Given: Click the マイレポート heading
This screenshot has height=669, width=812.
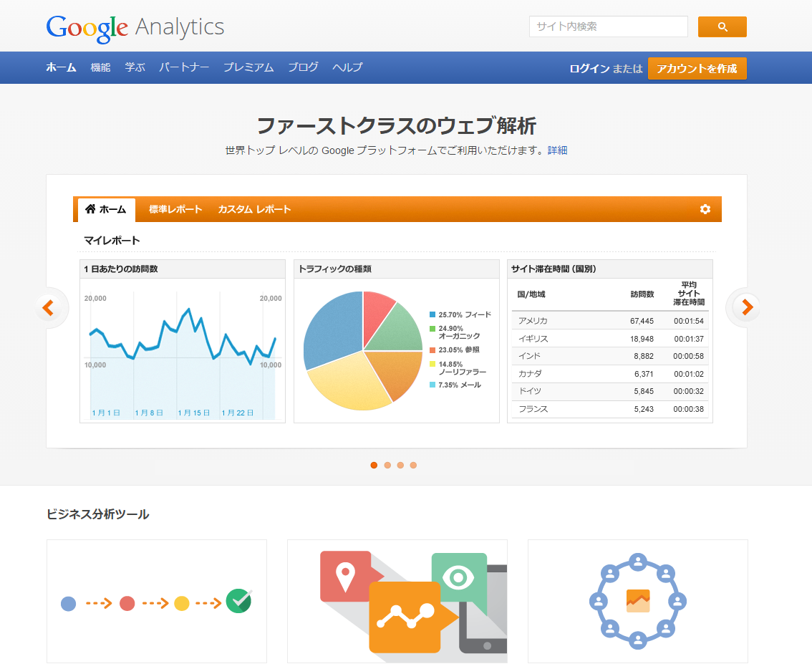Looking at the screenshot, I should tap(112, 241).
